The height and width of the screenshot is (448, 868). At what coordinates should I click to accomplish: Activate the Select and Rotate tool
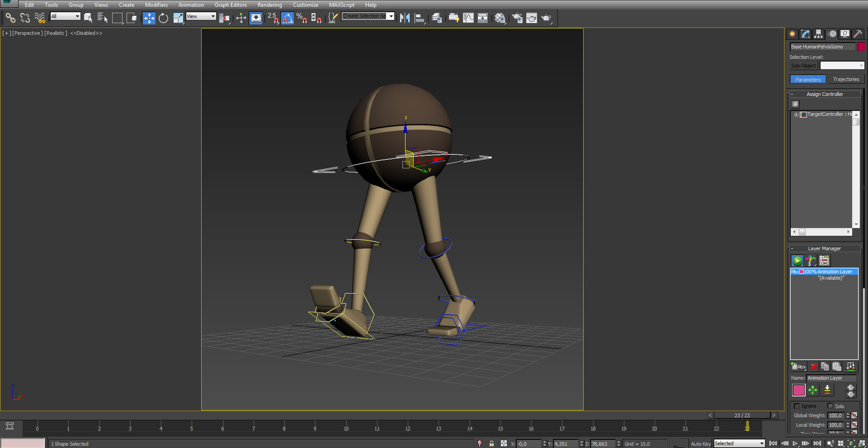(163, 18)
